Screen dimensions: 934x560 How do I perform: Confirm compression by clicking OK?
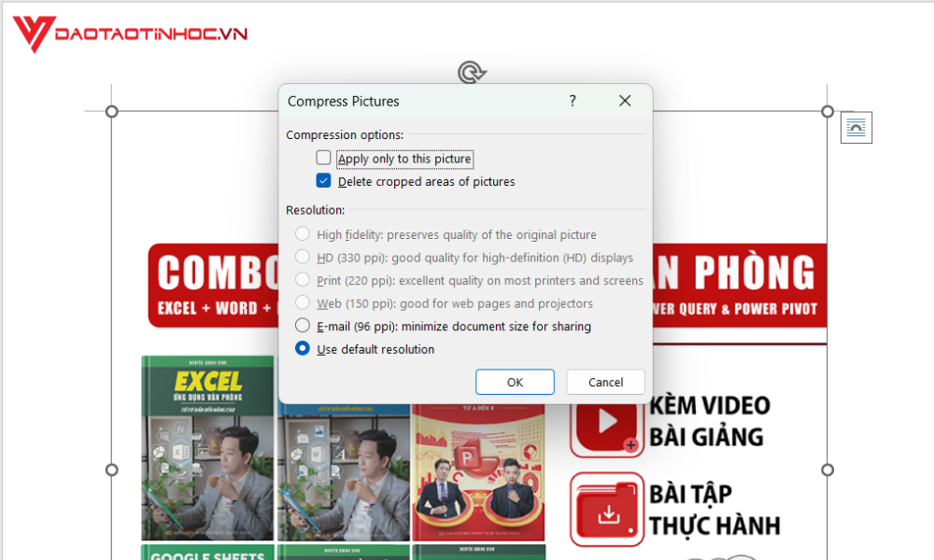(x=515, y=382)
